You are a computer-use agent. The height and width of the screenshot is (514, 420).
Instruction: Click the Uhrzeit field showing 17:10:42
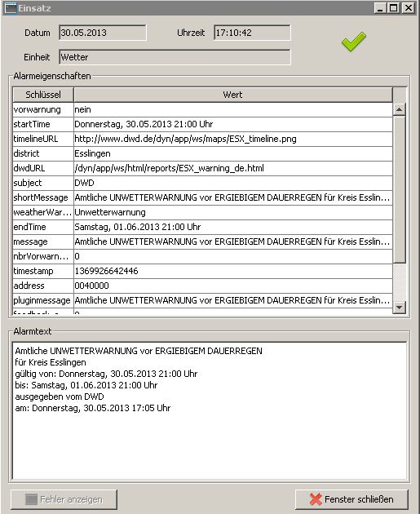tap(252, 33)
